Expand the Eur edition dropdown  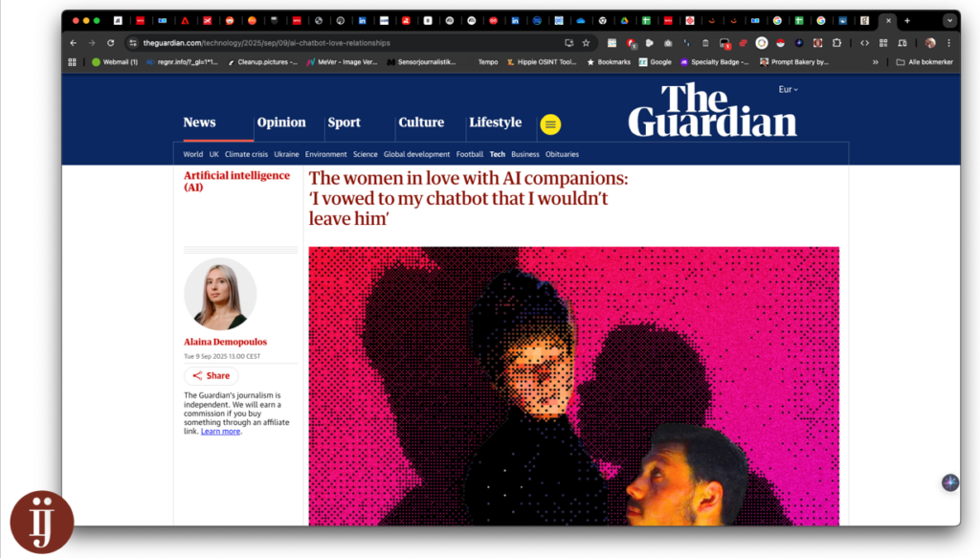point(788,90)
